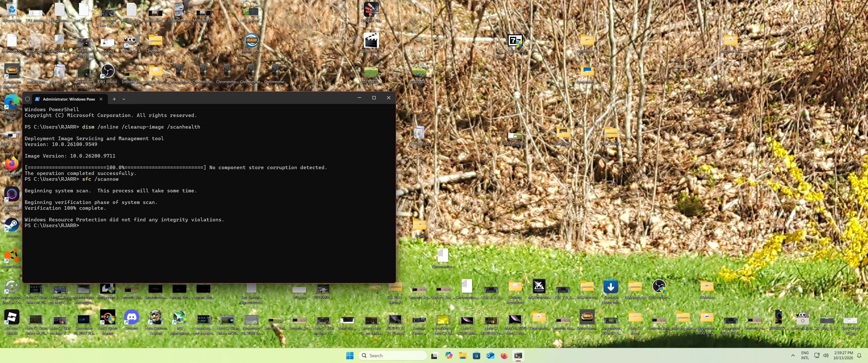Click the Terminal icon in the taskbar
The height and width of the screenshot is (363, 868).
tap(518, 356)
